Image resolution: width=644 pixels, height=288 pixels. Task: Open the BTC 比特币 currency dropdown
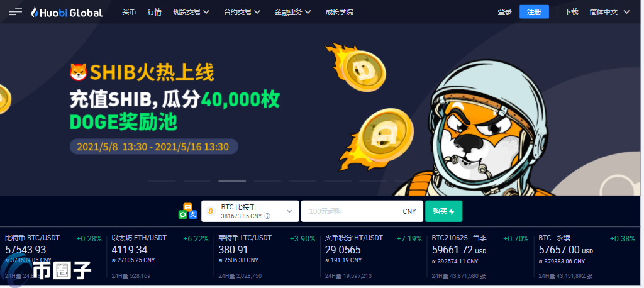pos(250,211)
